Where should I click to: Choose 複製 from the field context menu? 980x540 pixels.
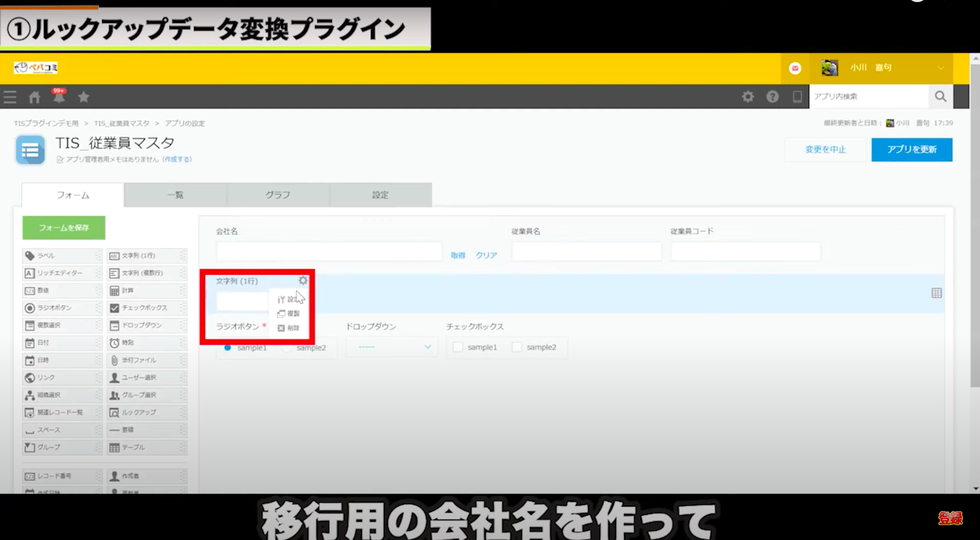[x=289, y=314]
